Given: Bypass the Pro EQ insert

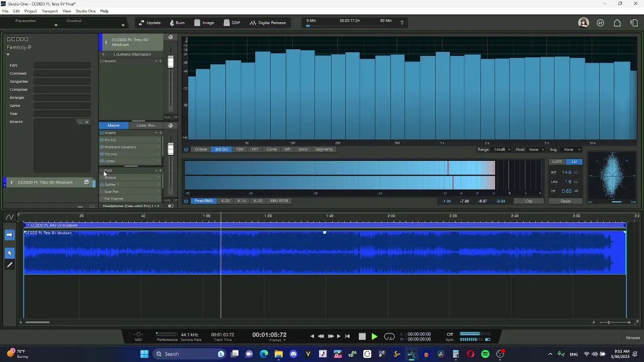Looking at the screenshot, I should (x=102, y=140).
